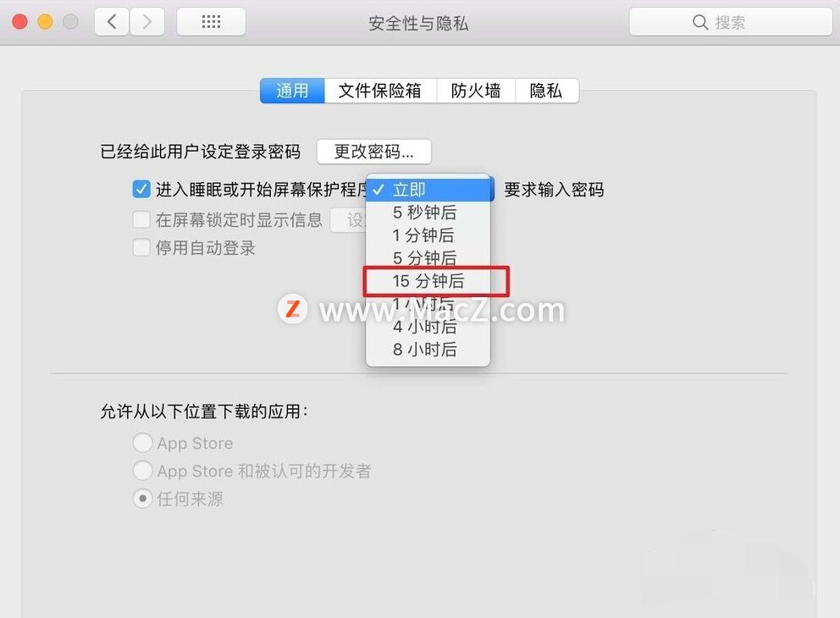This screenshot has width=840, height=618.
Task: Open the 防火墙 tab
Action: click(x=476, y=91)
